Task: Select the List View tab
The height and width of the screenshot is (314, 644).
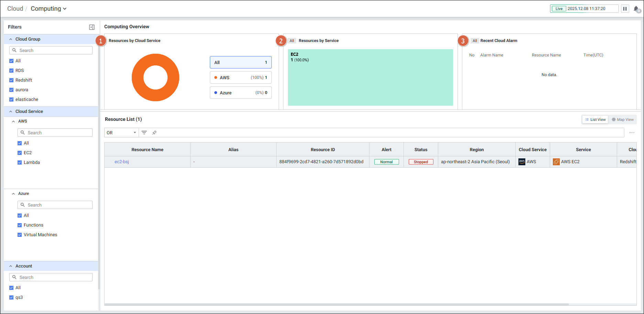Action: click(x=595, y=119)
